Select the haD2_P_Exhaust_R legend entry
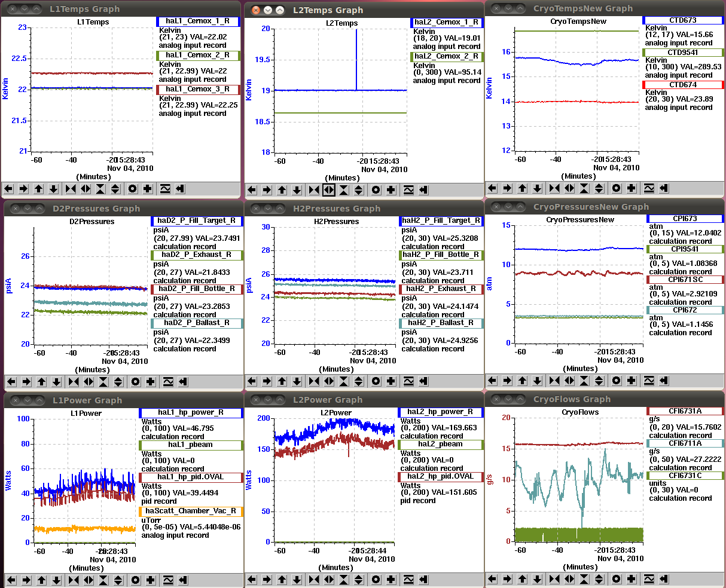 tap(197, 255)
